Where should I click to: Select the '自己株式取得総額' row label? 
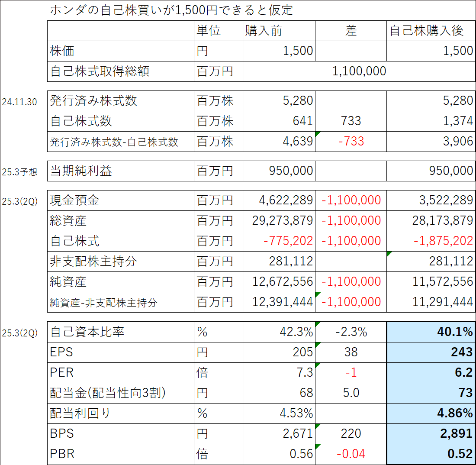(100, 71)
